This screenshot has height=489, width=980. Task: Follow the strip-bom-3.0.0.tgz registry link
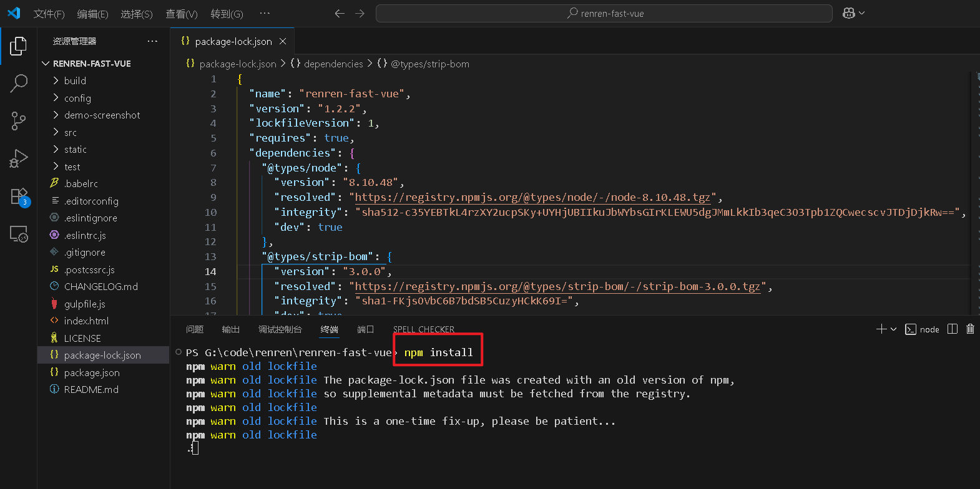pos(557,286)
